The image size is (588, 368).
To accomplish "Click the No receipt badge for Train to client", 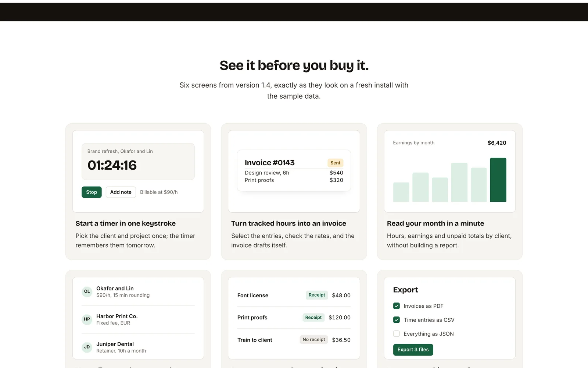I will [314, 340].
